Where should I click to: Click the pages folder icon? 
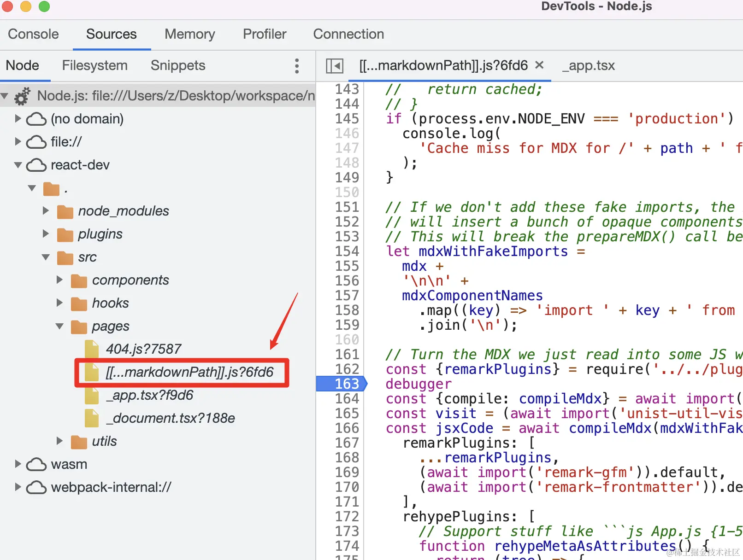click(79, 327)
